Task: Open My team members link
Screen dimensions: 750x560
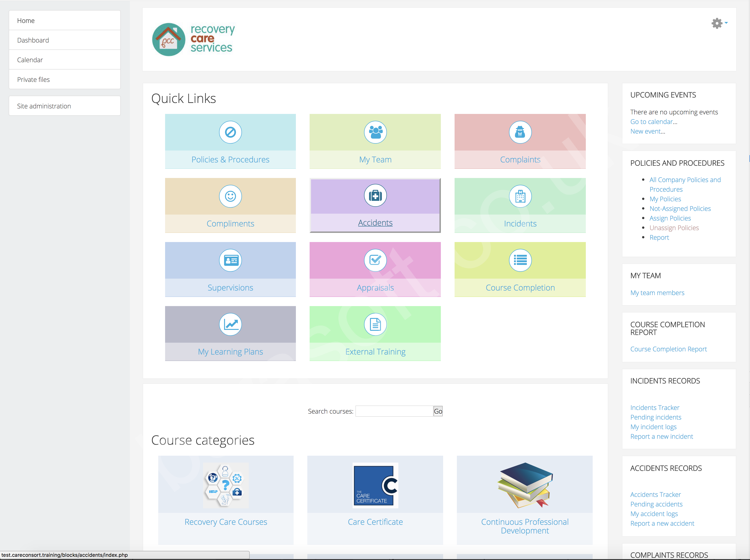Action: pos(657,293)
